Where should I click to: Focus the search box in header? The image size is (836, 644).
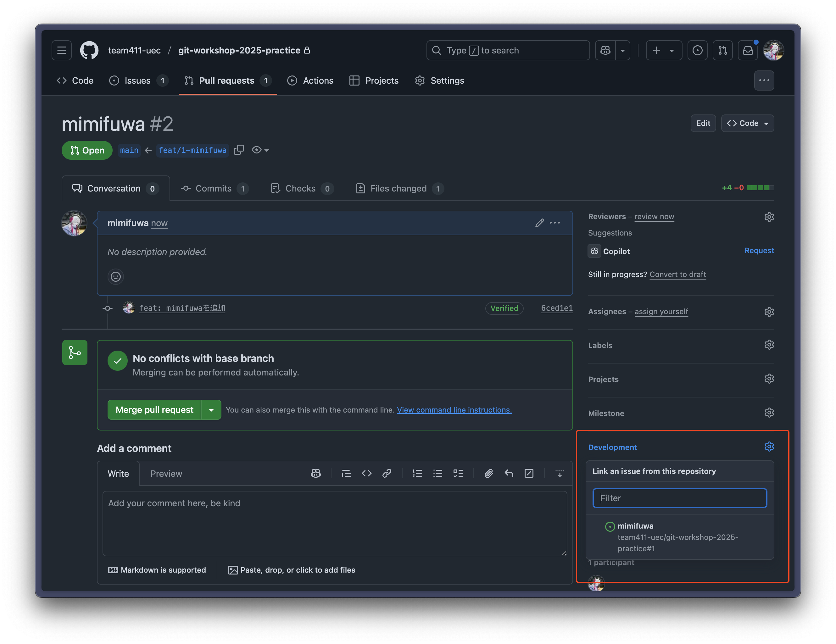tap(508, 50)
